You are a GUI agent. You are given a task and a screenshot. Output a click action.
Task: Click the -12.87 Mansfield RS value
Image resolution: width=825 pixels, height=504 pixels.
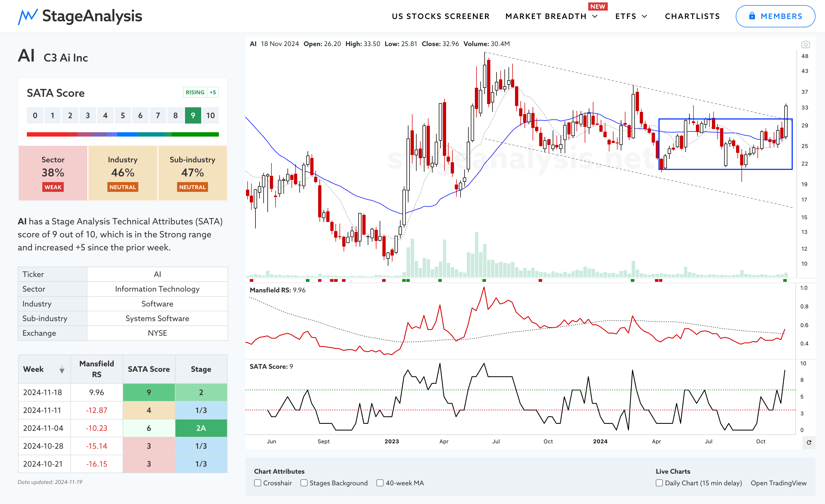(97, 410)
